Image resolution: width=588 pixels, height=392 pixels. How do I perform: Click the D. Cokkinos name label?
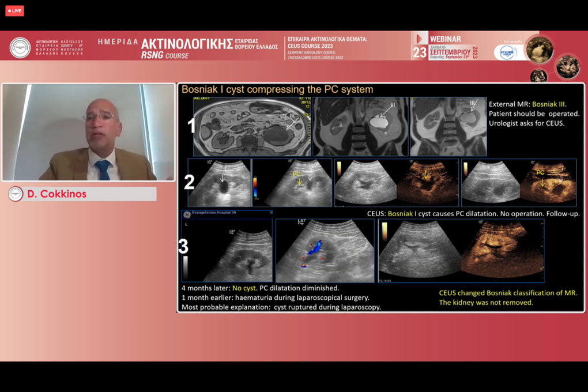tap(56, 194)
